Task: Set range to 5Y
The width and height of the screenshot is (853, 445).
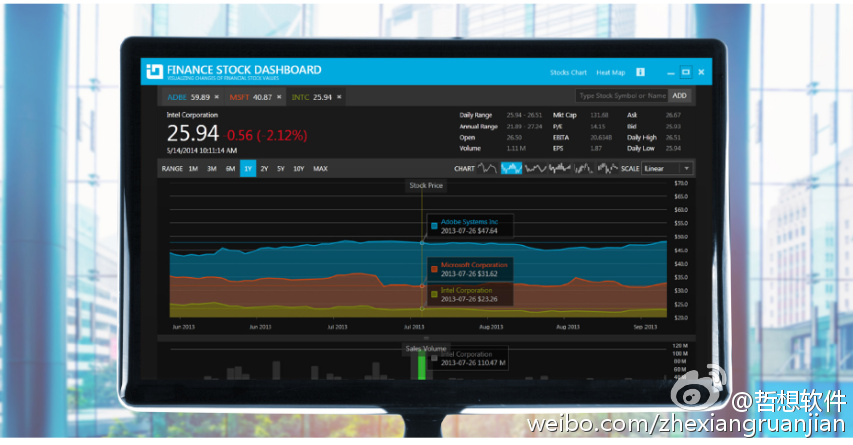Action: [281, 169]
